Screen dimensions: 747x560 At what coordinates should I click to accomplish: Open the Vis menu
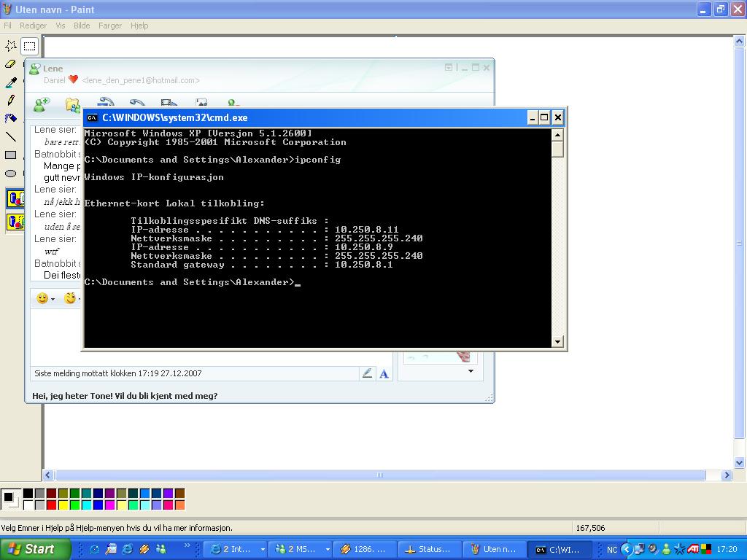[x=60, y=26]
